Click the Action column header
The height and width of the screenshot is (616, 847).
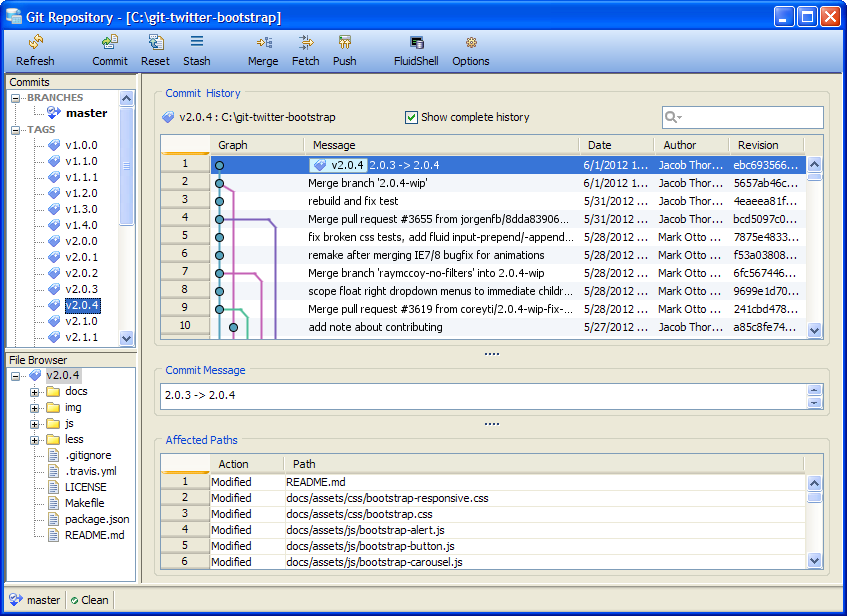[247, 464]
